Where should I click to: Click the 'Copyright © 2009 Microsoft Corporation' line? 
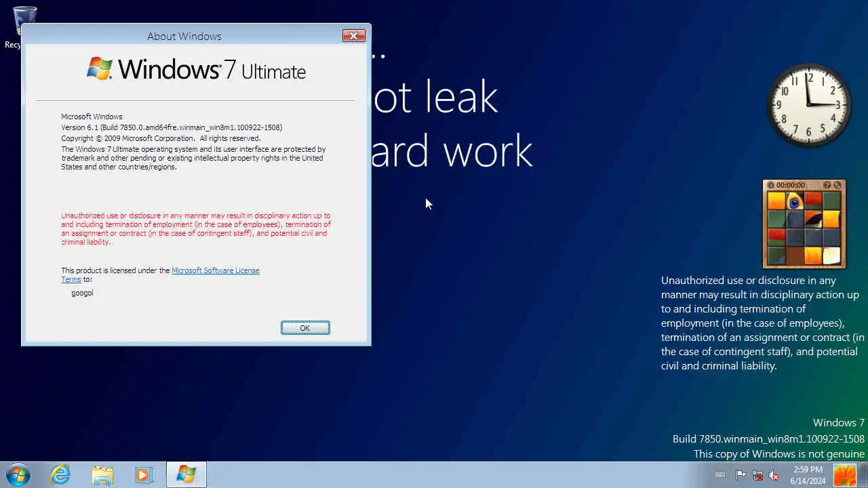click(x=161, y=138)
